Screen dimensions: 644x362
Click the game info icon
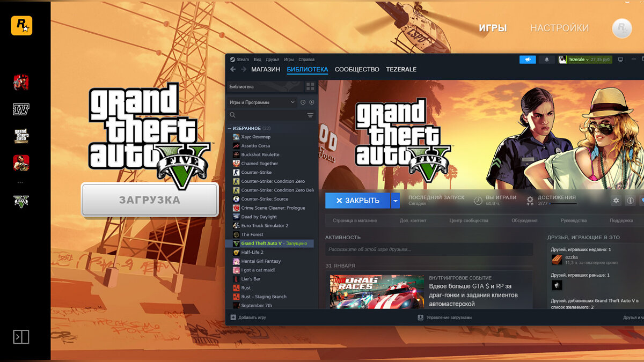click(x=631, y=201)
